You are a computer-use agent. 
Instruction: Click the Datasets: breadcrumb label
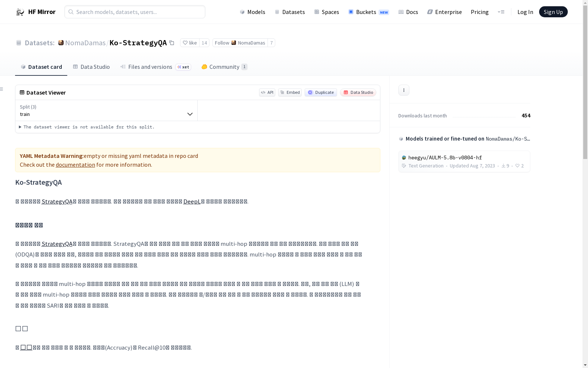point(39,43)
